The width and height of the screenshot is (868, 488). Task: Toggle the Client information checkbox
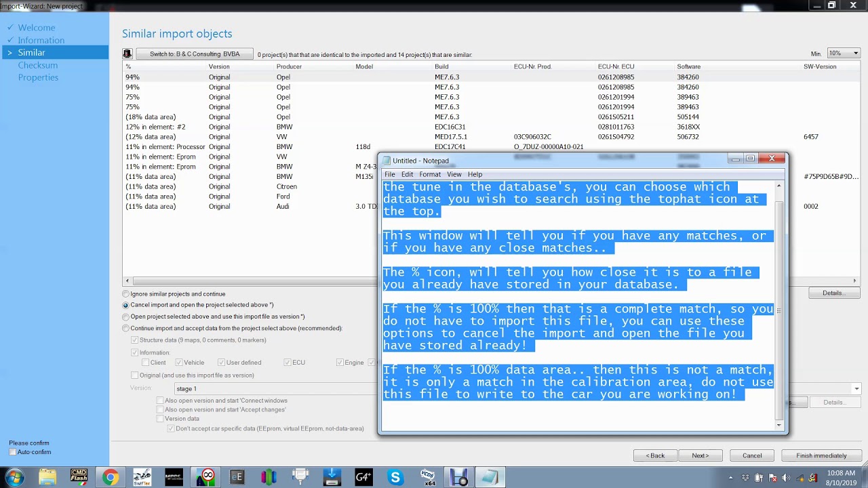click(146, 363)
